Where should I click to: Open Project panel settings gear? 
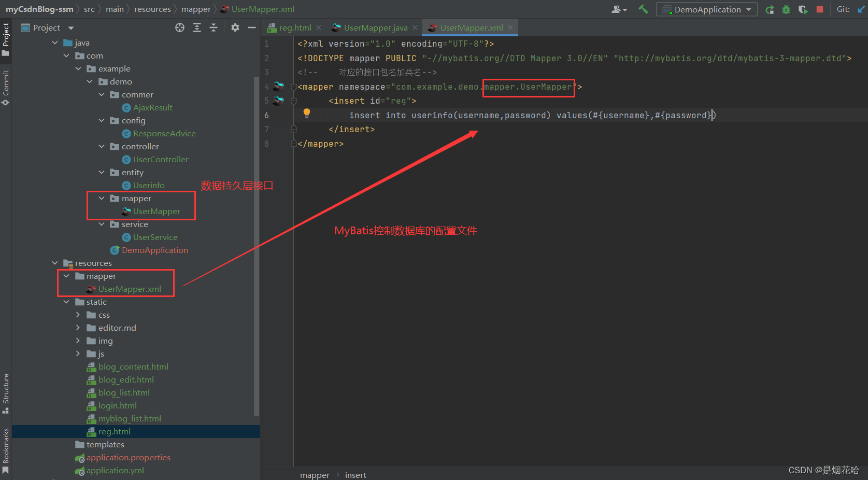coord(235,27)
